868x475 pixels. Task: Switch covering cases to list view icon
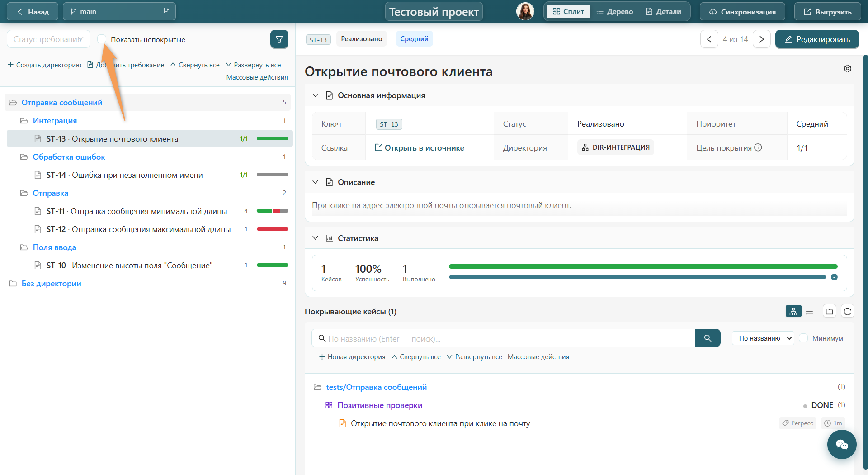(809, 311)
